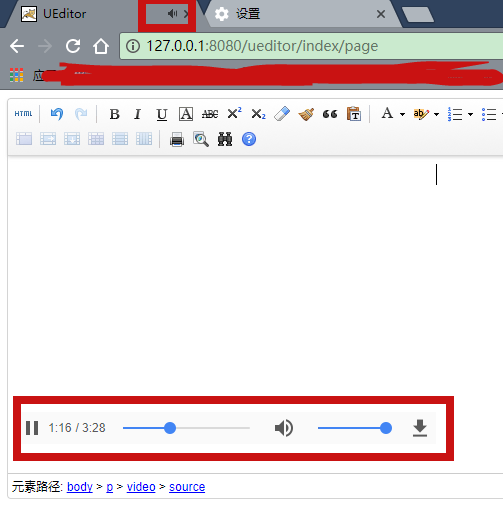This screenshot has width=503, height=509.
Task: Activate the format painter brush
Action: [306, 114]
